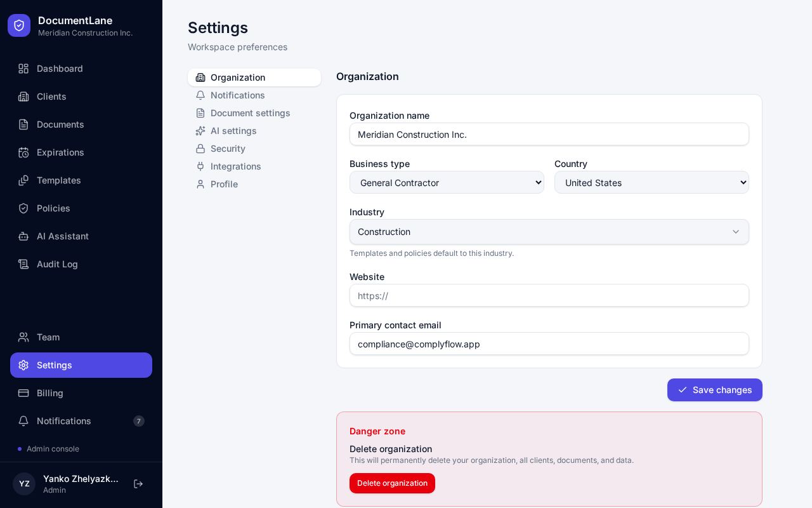Click the red Delete organization button

tap(392, 483)
